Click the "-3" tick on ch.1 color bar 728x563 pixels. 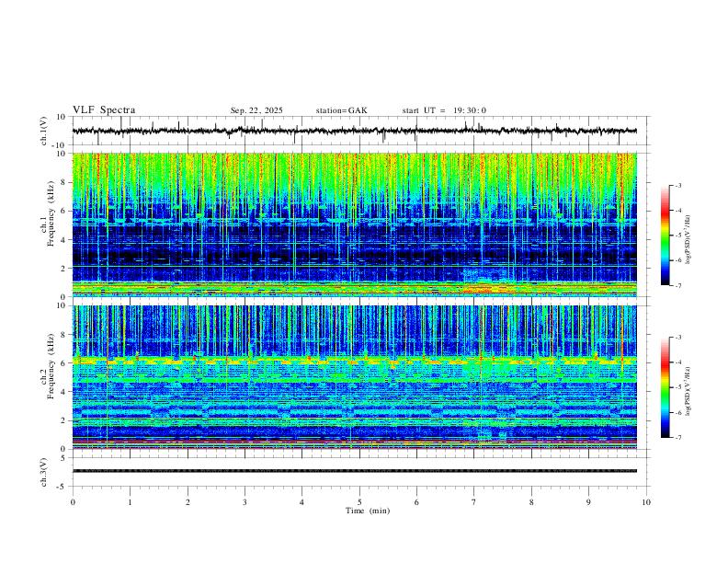click(x=678, y=185)
